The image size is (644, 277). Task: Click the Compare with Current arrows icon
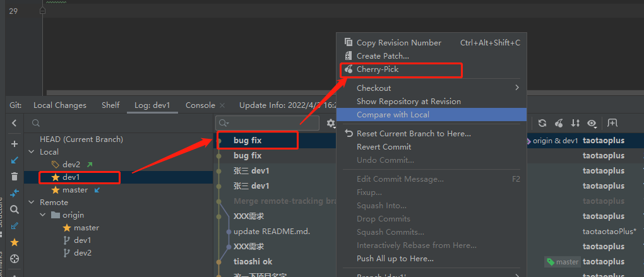[x=15, y=192]
